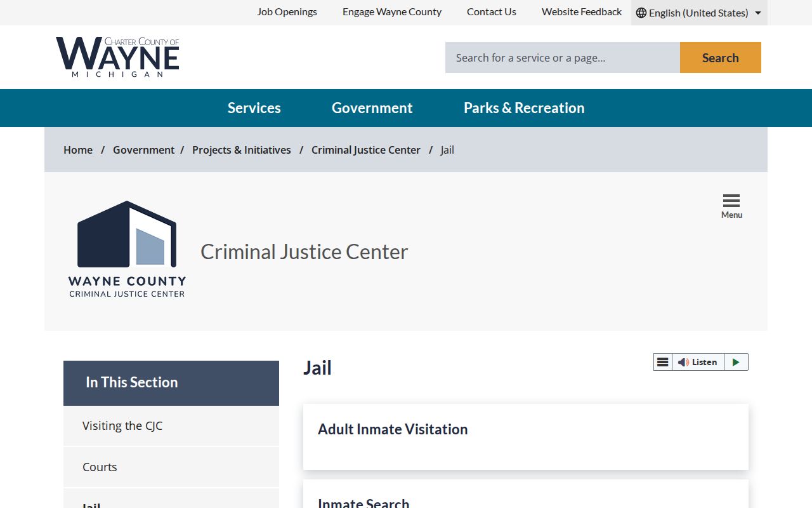The width and height of the screenshot is (812, 508).
Task: Play the Listen audio reader
Action: point(736,362)
